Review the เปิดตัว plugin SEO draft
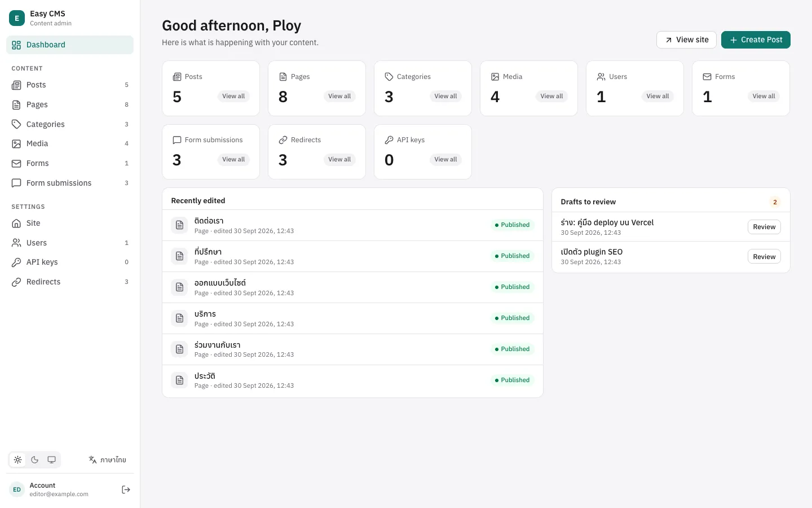Image resolution: width=812 pixels, height=508 pixels. [x=764, y=256]
